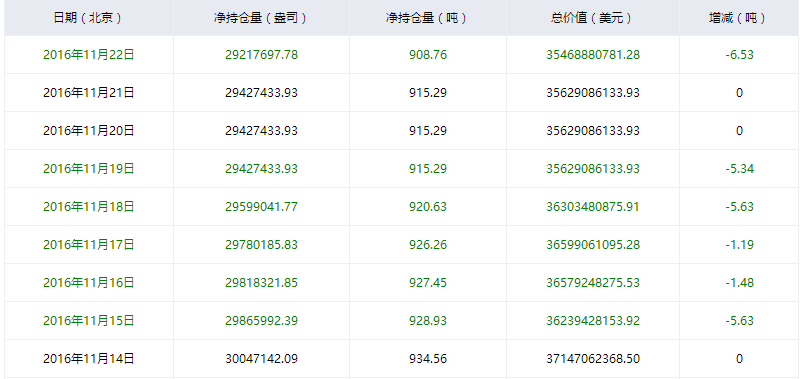Select 915.29 in the 11月19日 row
Screen dimensions: 802x379
(428, 169)
